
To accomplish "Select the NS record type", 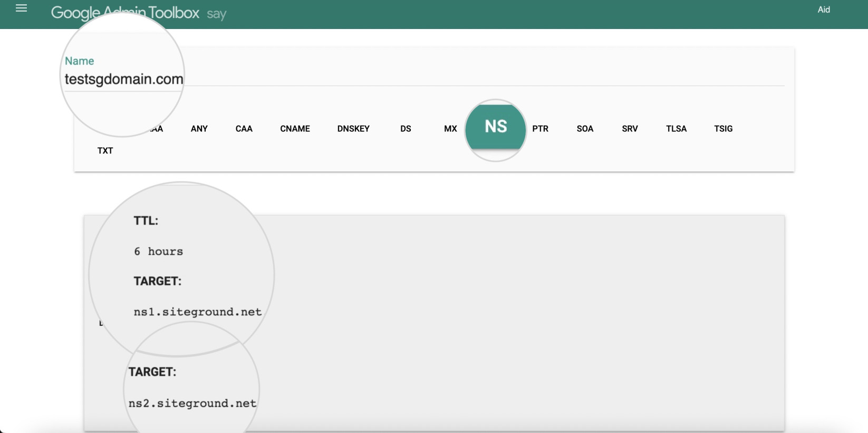I will click(x=496, y=127).
